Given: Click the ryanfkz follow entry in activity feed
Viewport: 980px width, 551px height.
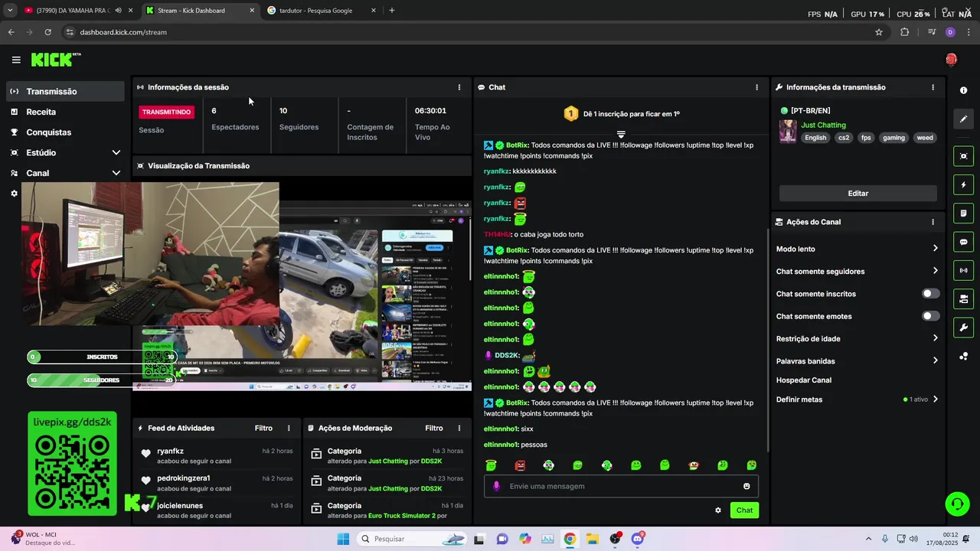Looking at the screenshot, I should pyautogui.click(x=216, y=456).
